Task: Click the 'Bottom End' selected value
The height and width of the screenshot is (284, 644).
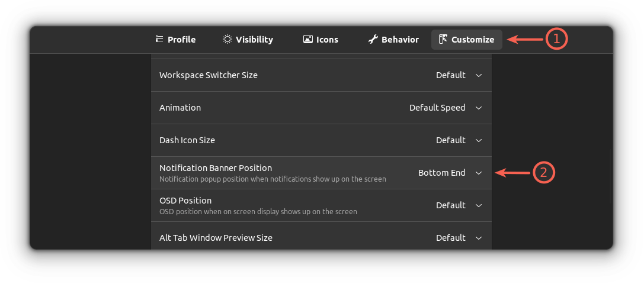Action: (441, 173)
